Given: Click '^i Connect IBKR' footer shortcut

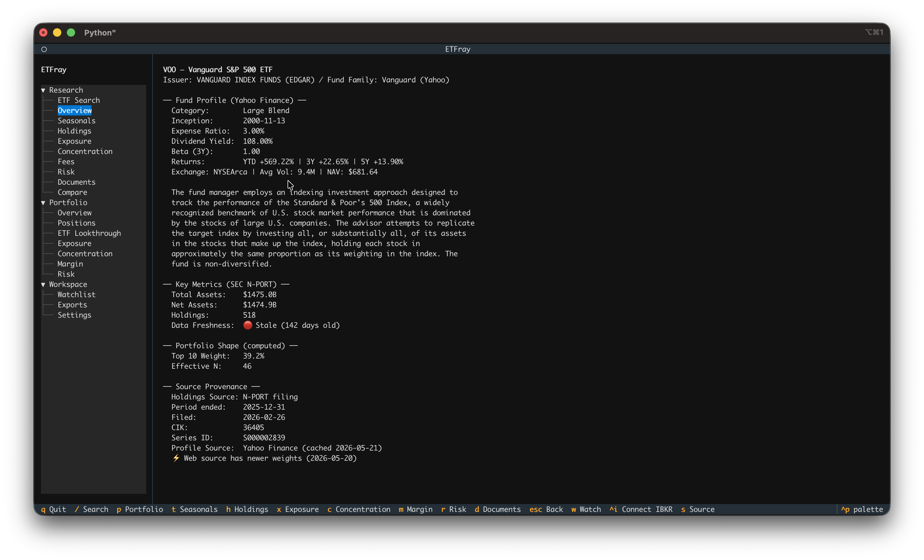Looking at the screenshot, I should (641, 509).
